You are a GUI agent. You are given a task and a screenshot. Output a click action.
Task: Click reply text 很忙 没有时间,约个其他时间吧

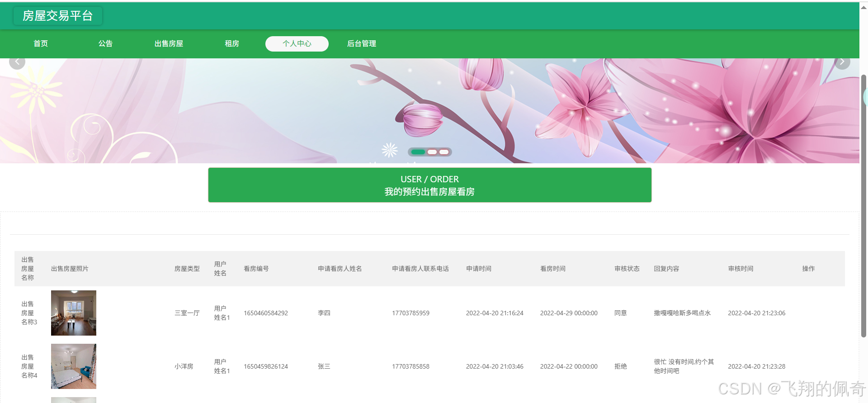pos(684,366)
